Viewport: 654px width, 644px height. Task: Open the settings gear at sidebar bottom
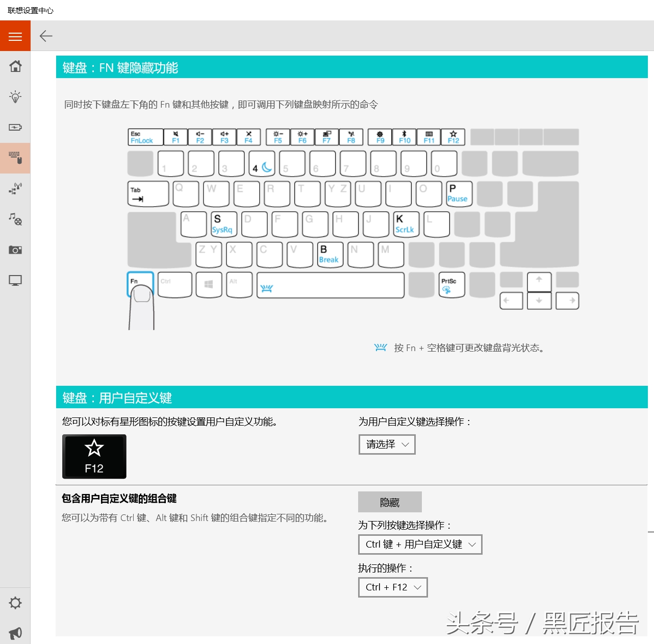15,603
